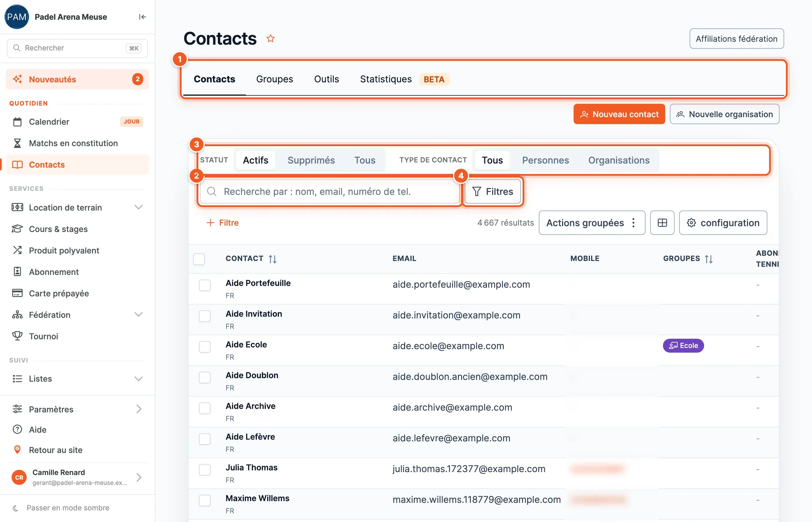Switch to the Outils tab
Viewport: 812px width, 522px height.
(x=326, y=79)
